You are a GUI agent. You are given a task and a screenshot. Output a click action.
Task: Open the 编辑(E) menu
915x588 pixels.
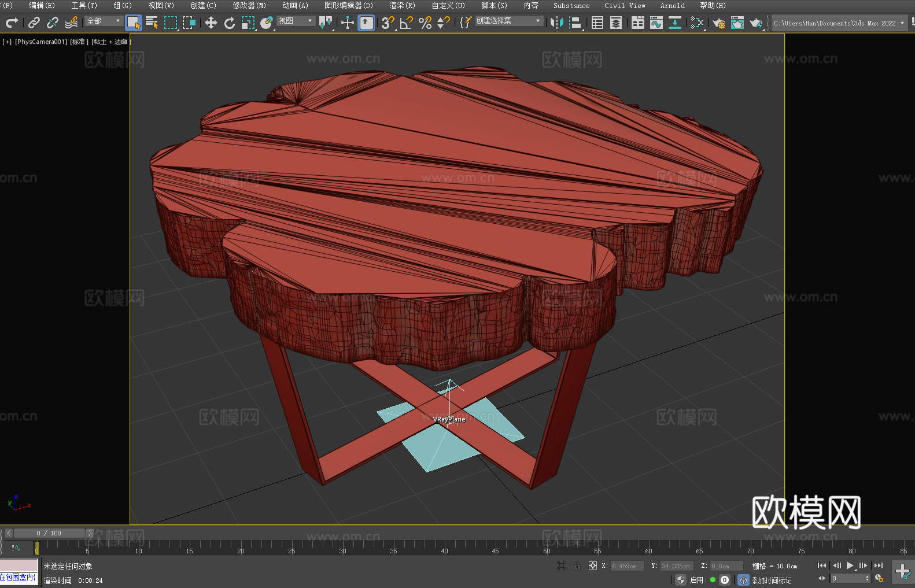(42, 5)
